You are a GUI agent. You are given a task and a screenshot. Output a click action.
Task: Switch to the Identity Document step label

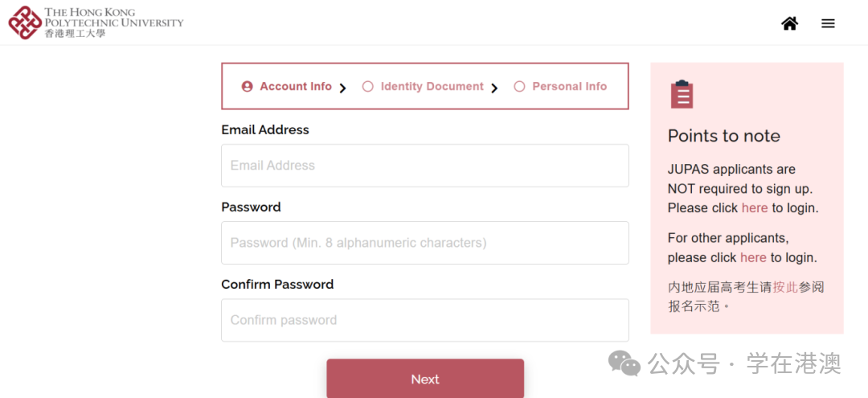coord(432,87)
